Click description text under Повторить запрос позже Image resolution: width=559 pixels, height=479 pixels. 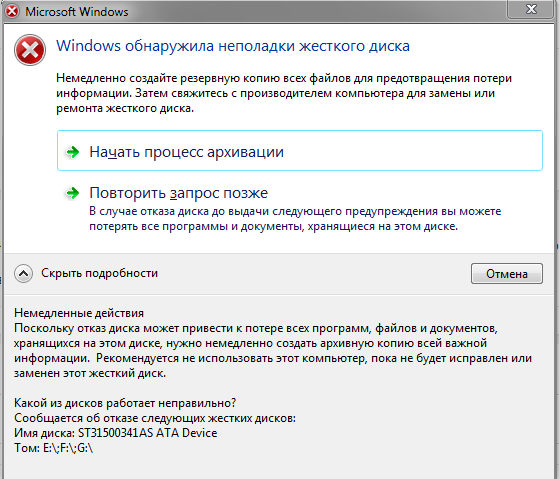295,219
